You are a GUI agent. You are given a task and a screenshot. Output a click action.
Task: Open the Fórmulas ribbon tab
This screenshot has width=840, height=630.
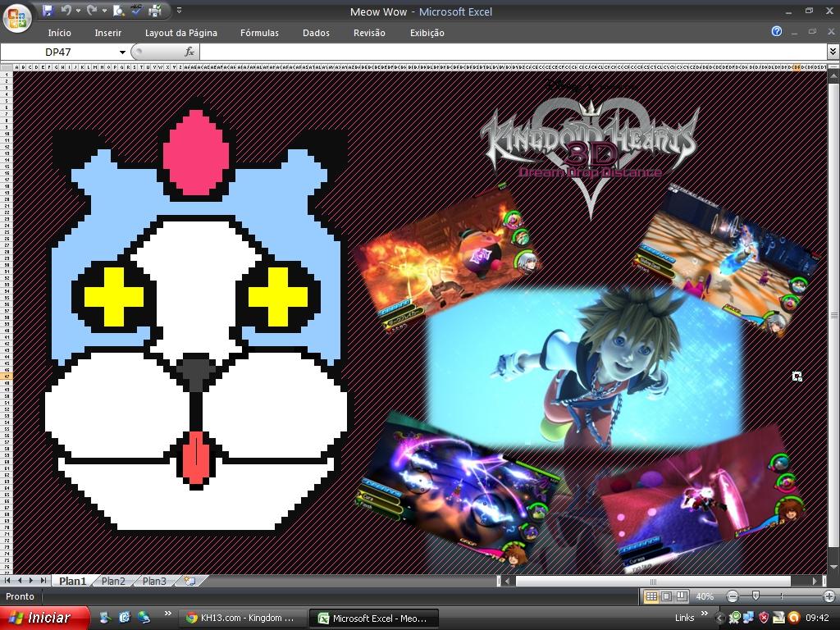[259, 33]
